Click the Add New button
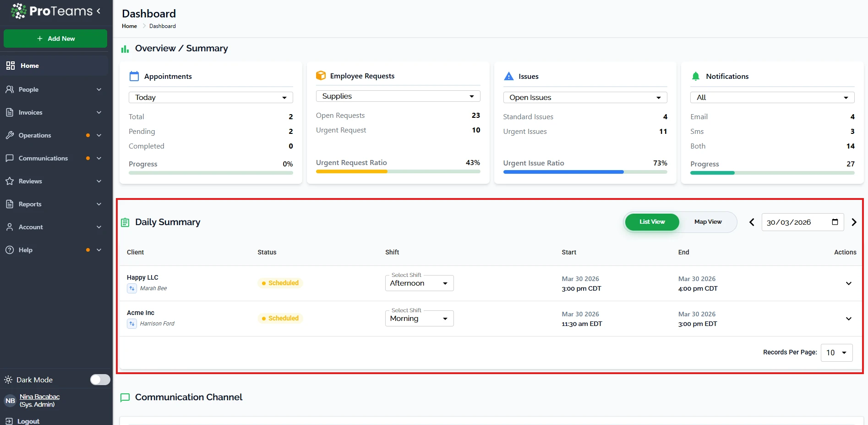The image size is (868, 425). tap(55, 39)
